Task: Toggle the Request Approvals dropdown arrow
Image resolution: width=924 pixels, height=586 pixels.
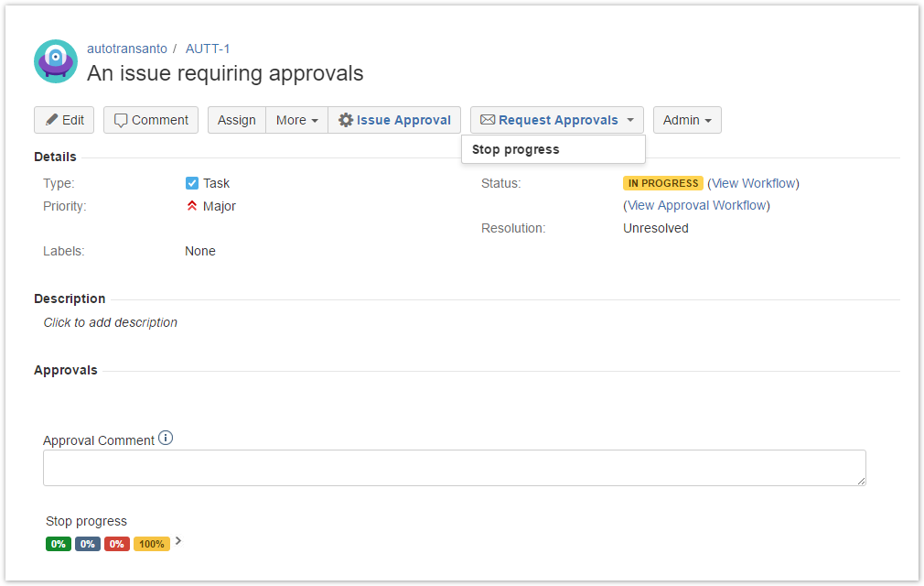Action: pos(630,120)
